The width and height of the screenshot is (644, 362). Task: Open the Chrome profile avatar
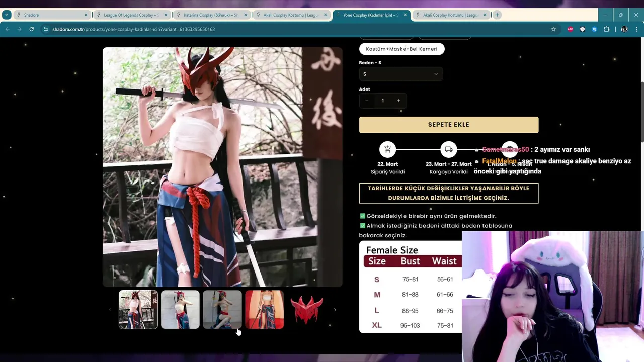(624, 29)
